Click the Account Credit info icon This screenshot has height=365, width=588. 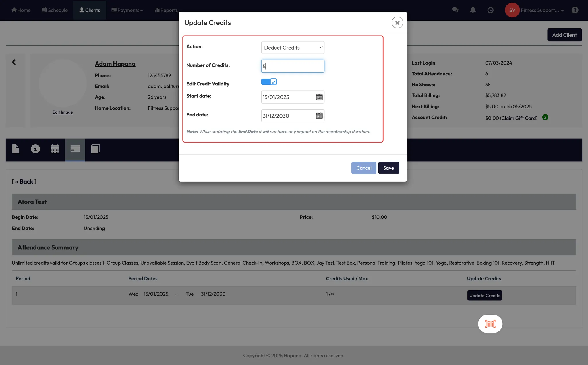(545, 117)
